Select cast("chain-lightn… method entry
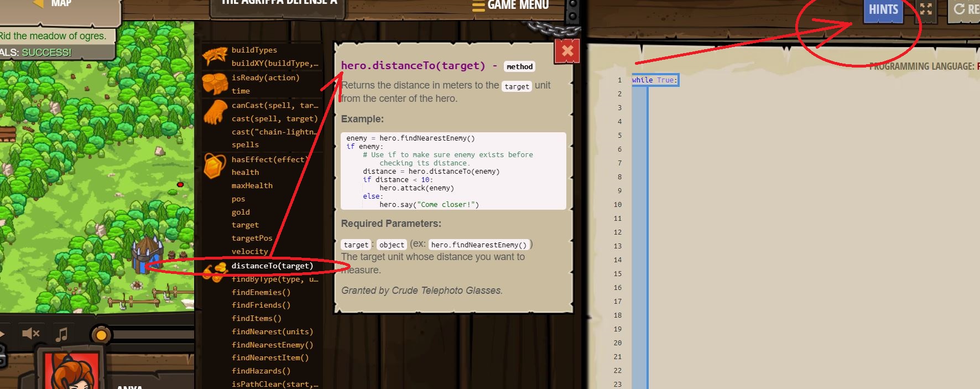 click(x=275, y=132)
